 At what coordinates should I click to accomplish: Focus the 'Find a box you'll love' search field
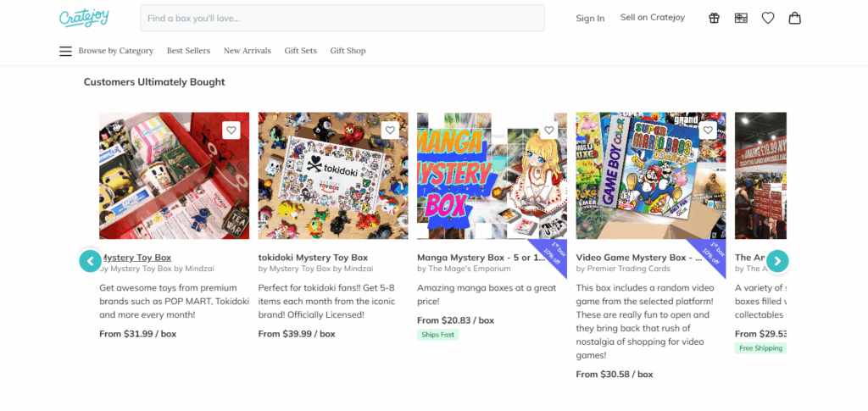point(342,19)
